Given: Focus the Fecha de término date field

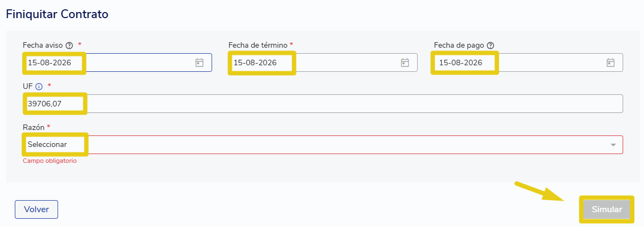Looking at the screenshot, I should (x=323, y=63).
